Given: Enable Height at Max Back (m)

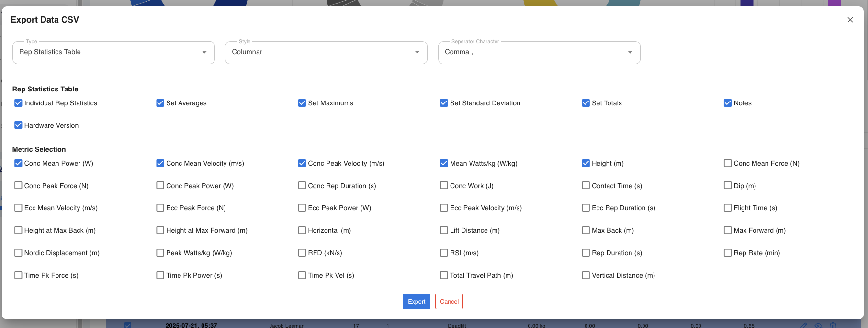Looking at the screenshot, I should (18, 230).
